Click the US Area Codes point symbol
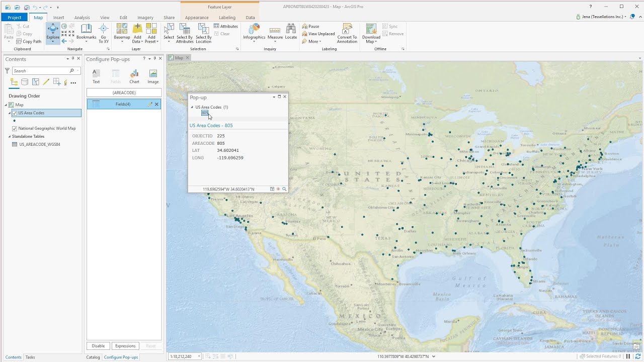Viewport: 644px width, 362px height. point(14,121)
